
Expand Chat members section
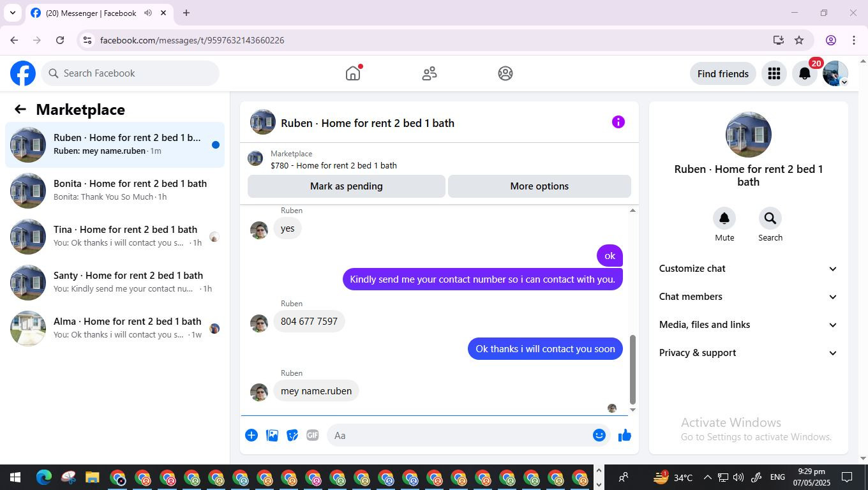[748, 297]
